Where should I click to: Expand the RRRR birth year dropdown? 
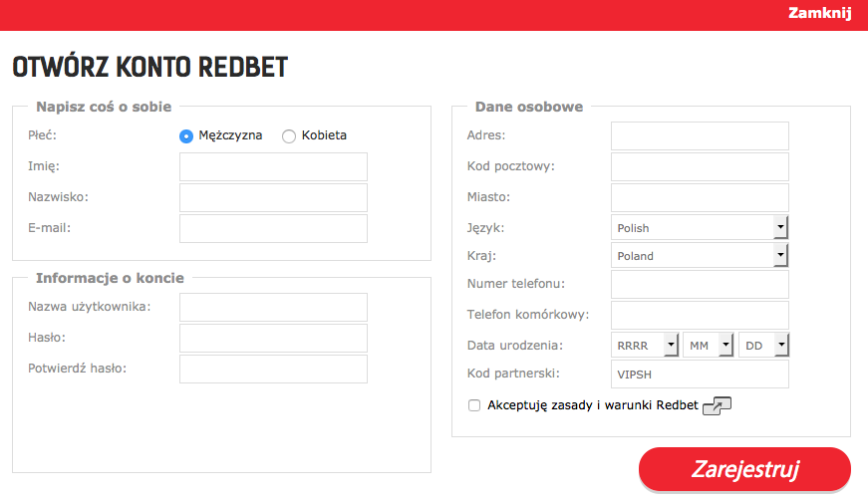click(645, 345)
